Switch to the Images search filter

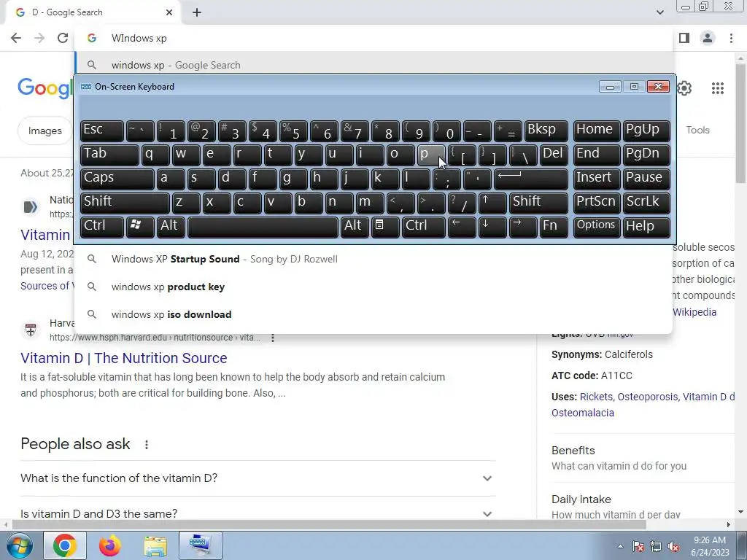(x=44, y=131)
